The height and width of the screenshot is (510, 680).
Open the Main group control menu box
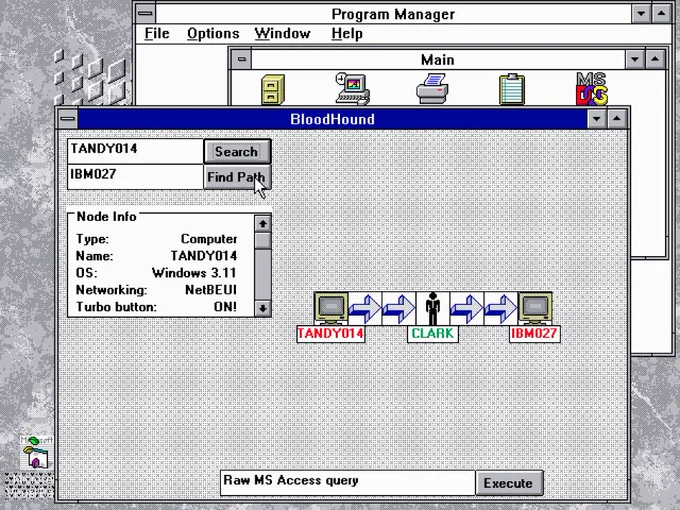[x=242, y=59]
